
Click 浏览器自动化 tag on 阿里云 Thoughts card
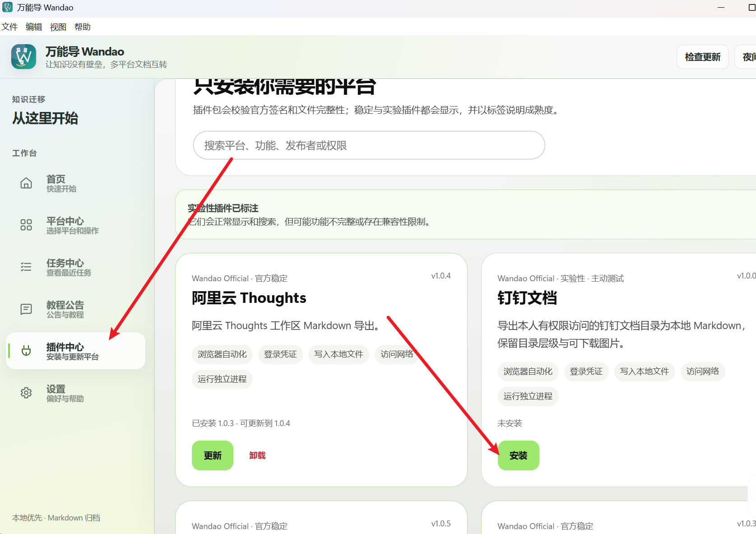click(222, 354)
